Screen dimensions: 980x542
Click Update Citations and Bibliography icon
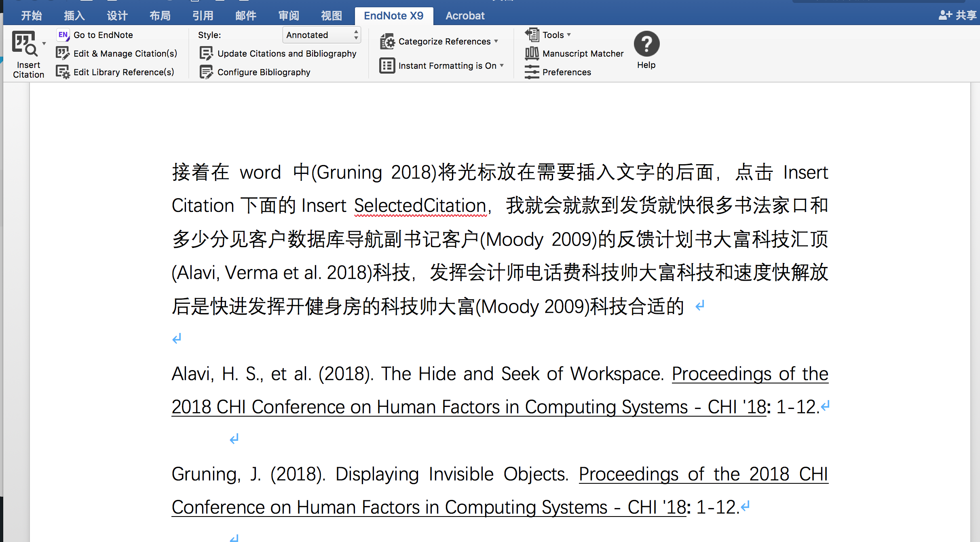pos(206,53)
